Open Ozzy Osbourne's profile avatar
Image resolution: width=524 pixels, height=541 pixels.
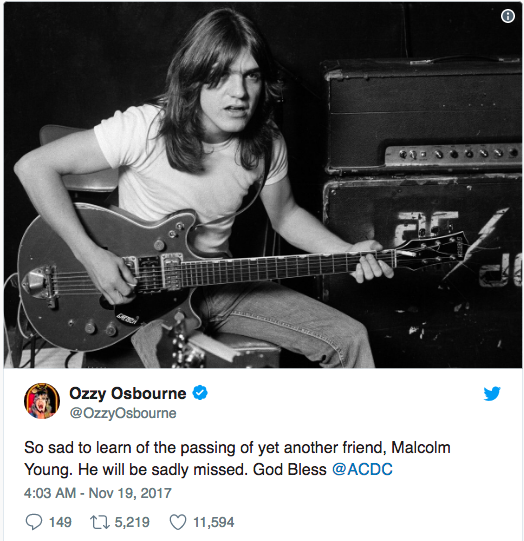(x=42, y=401)
